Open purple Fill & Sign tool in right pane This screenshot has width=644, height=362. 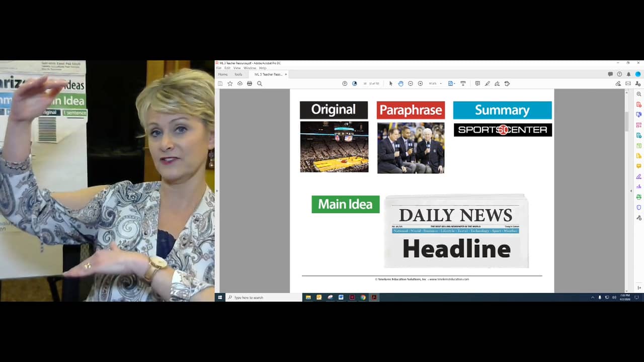[639, 176]
